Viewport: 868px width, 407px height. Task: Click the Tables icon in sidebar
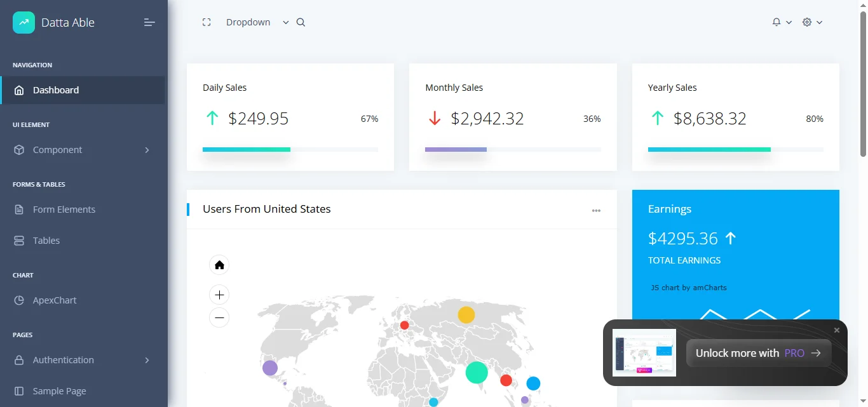pyautogui.click(x=20, y=241)
